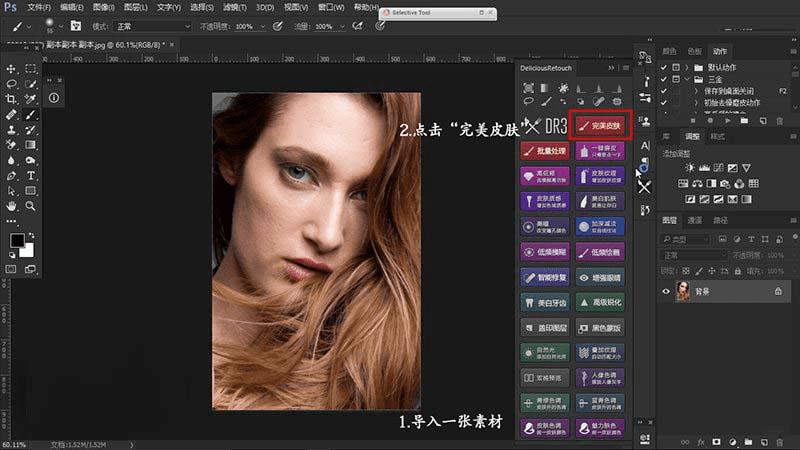Click the trash icon in Layers panel
The width and height of the screenshot is (800, 450).
coord(779,441)
